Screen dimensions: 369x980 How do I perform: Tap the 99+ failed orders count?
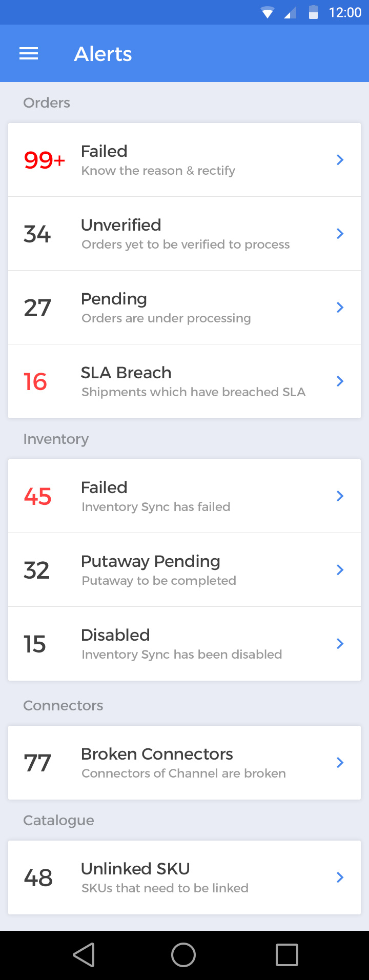click(x=45, y=160)
